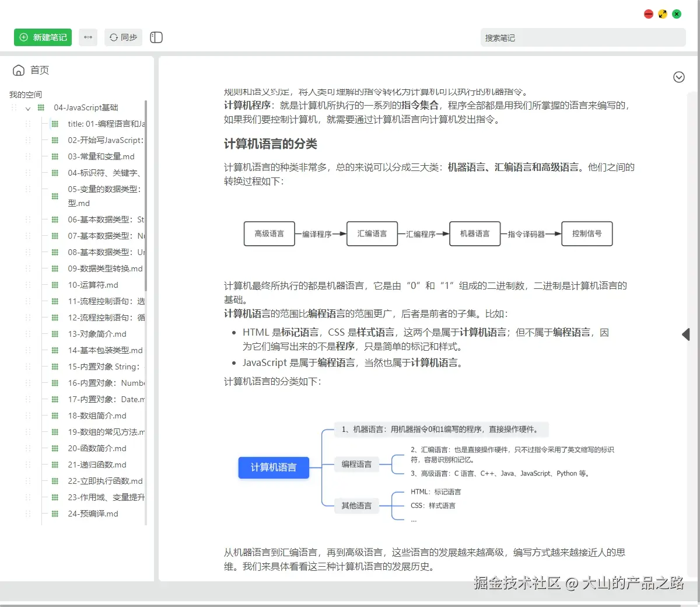
Task: Click the 同步 sync button
Action: point(123,37)
